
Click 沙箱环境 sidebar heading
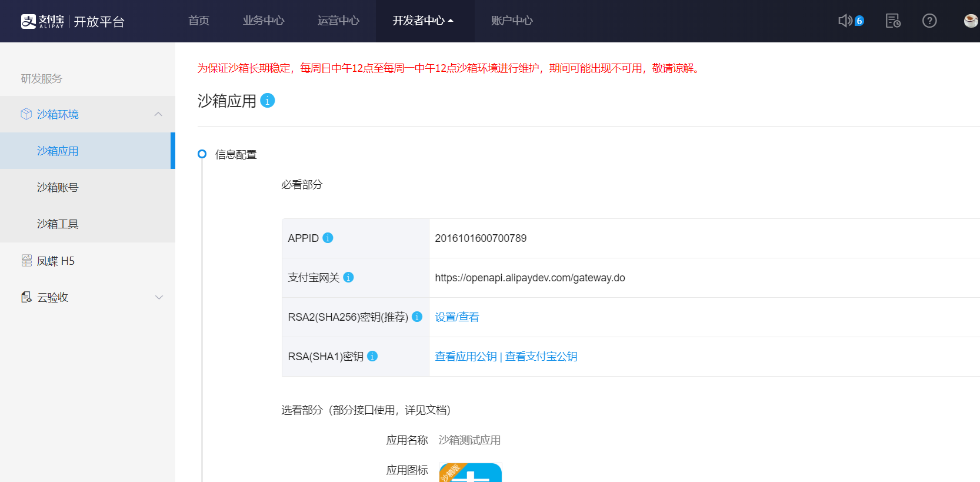58,114
